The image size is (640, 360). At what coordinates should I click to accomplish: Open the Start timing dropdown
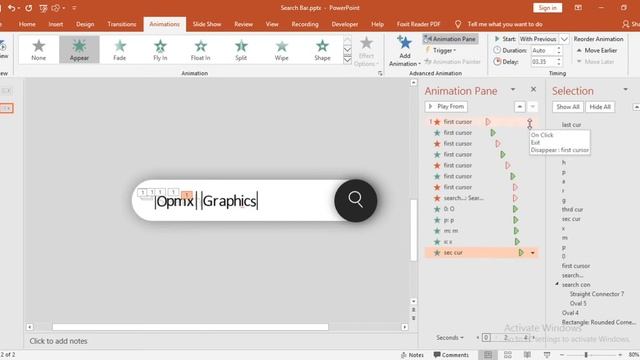pos(564,39)
